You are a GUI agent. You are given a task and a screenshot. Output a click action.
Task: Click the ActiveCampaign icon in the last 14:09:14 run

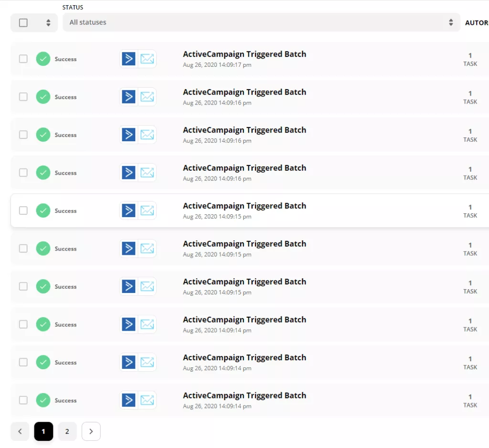[x=128, y=400]
